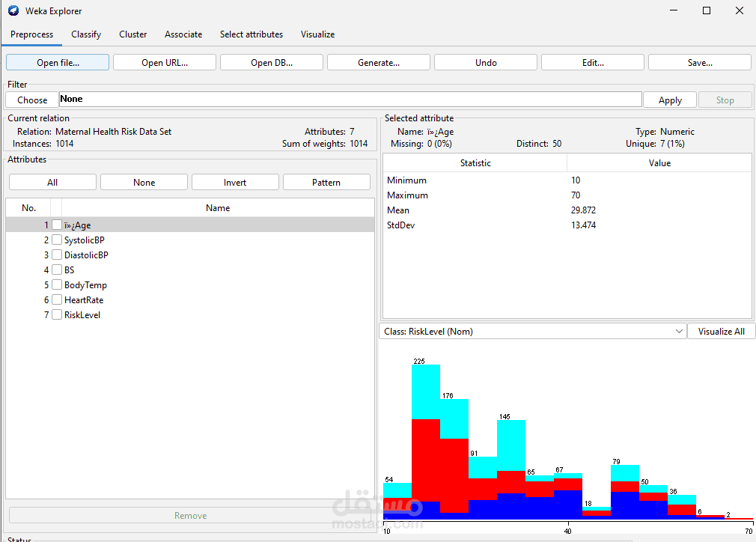Select the RiskLevel attribute name

pos(82,315)
